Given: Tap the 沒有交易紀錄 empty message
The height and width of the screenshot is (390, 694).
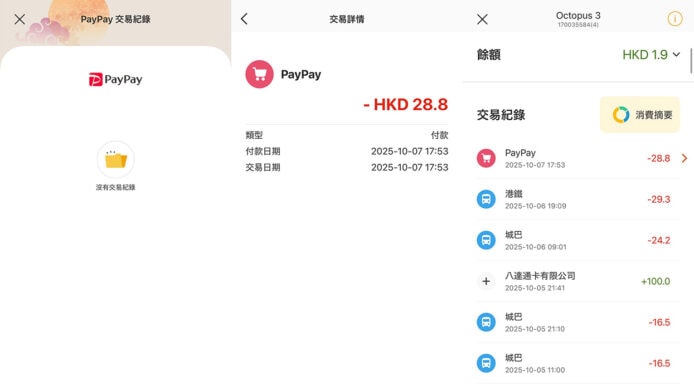Looking at the screenshot, I should point(116,187).
